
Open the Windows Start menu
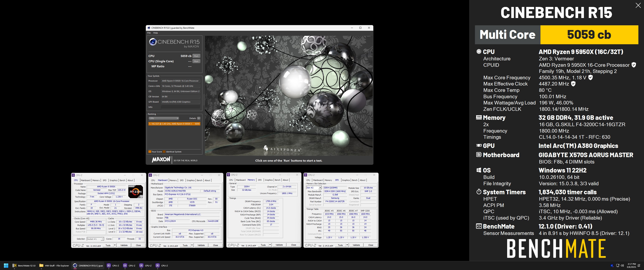point(6,265)
